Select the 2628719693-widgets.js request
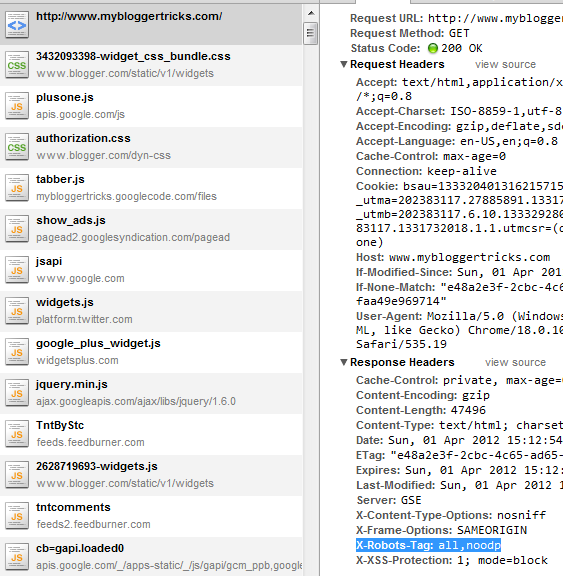The image size is (563, 576). coord(151,476)
